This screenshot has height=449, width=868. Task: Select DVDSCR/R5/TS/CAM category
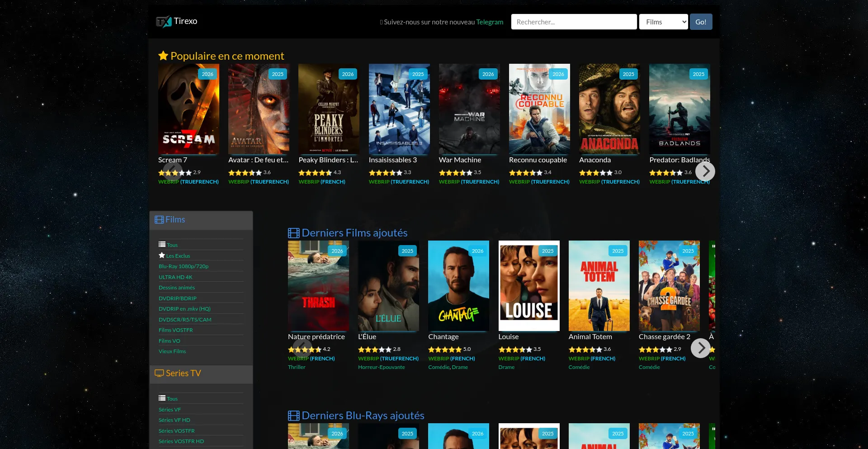point(185,320)
